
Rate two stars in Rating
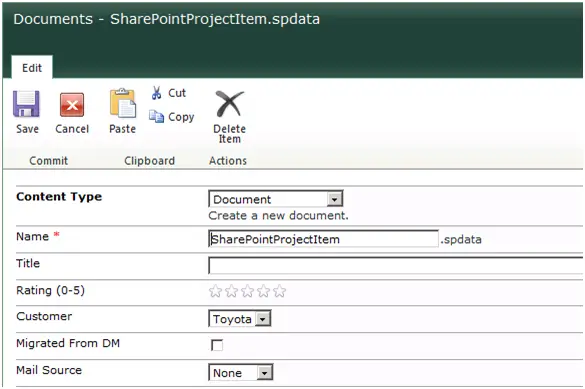pos(231,291)
